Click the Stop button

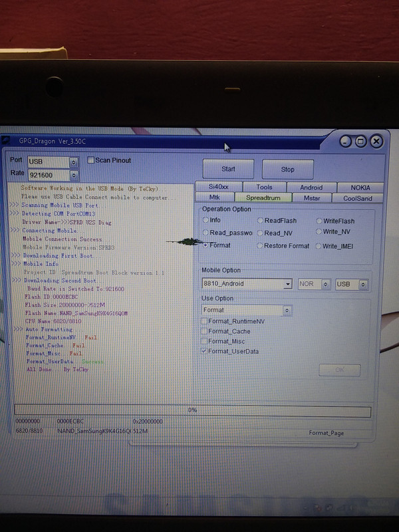pyautogui.click(x=287, y=169)
